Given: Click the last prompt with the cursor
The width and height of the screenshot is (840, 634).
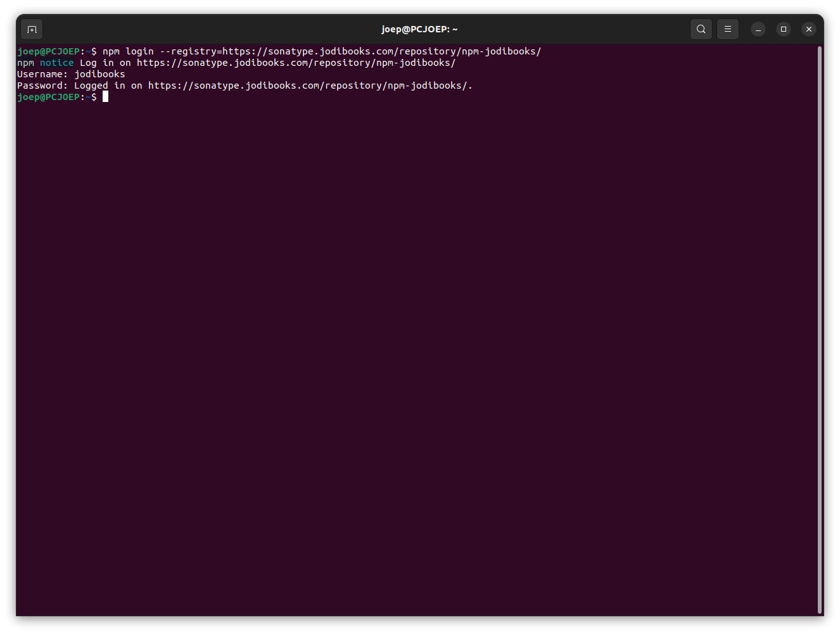Looking at the screenshot, I should click(63, 97).
